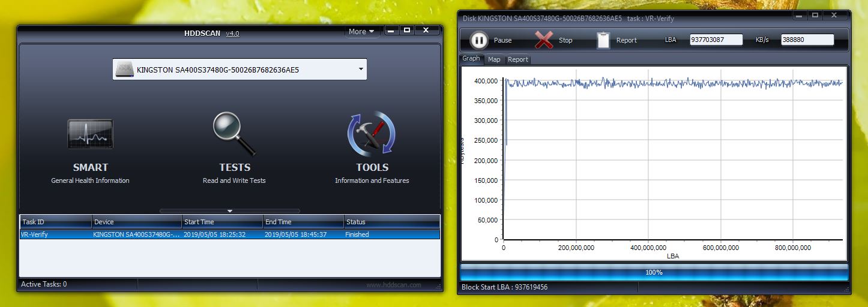Image resolution: width=868 pixels, height=307 pixels.
Task: Click the www.hddscan.com website link
Action: pos(393,285)
